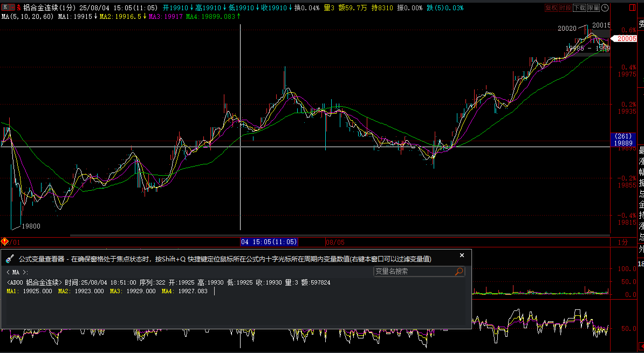Click the 委 tab on right sidebar
Screen dimensions: 644x353
(641, 24)
